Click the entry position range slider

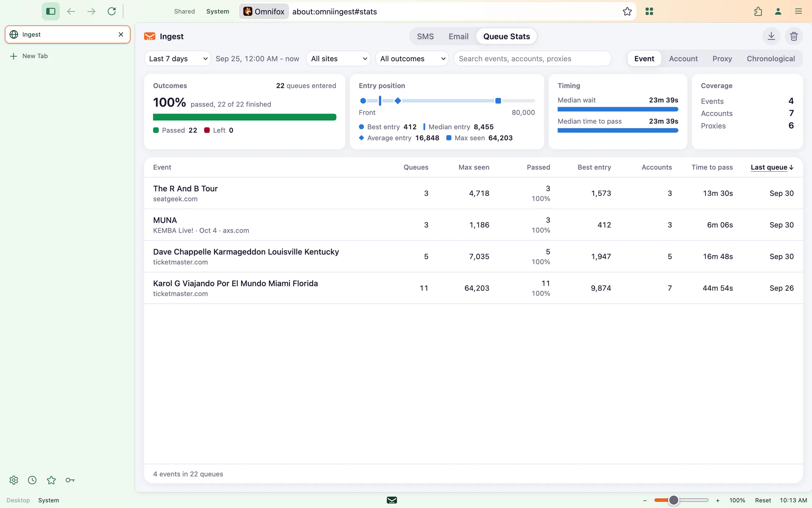[x=447, y=101]
